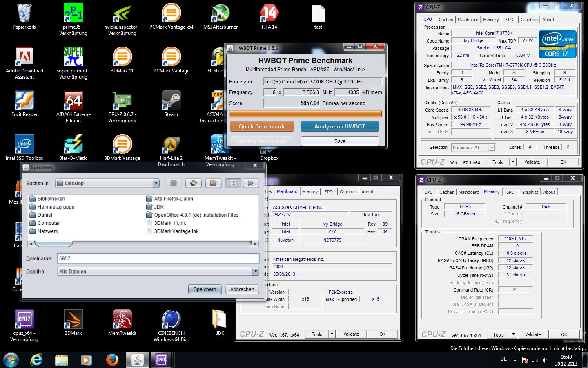Select 3DMark Vantage.lnk in file list
This screenshot has width=588, height=368.
pyautogui.click(x=173, y=231)
